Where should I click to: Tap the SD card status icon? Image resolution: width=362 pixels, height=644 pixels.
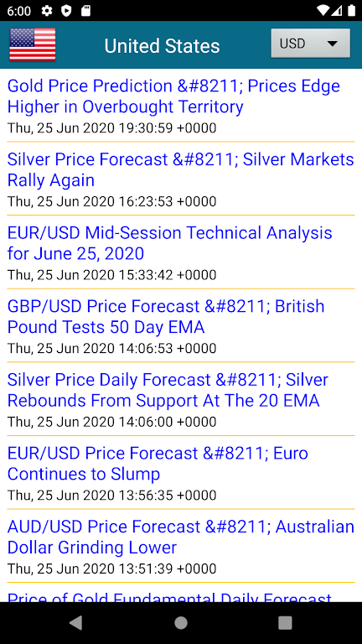click(85, 11)
